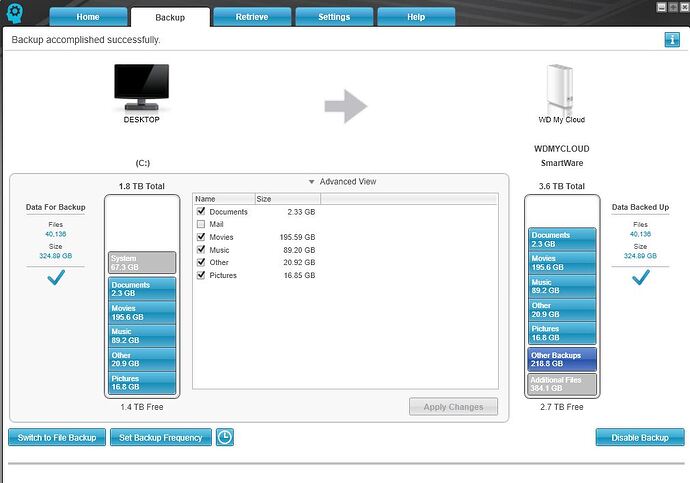Screen dimensions: 690x483
Task: Open the Help tab
Action: [x=416, y=17]
